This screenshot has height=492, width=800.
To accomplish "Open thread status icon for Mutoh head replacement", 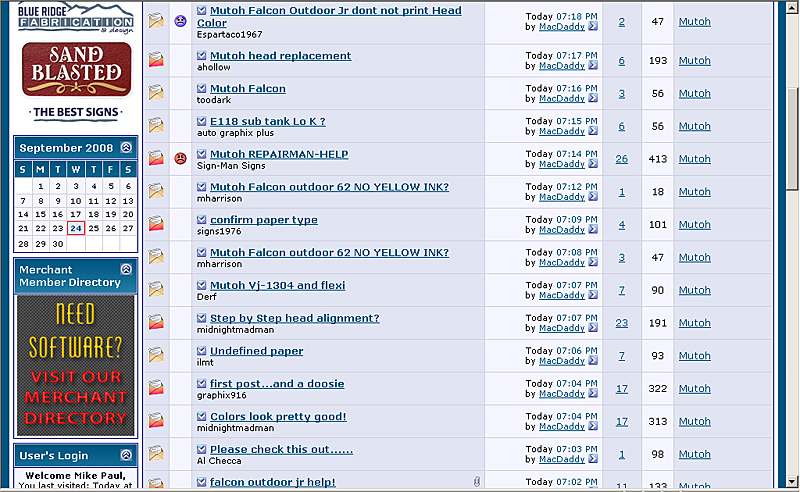I will point(156,60).
